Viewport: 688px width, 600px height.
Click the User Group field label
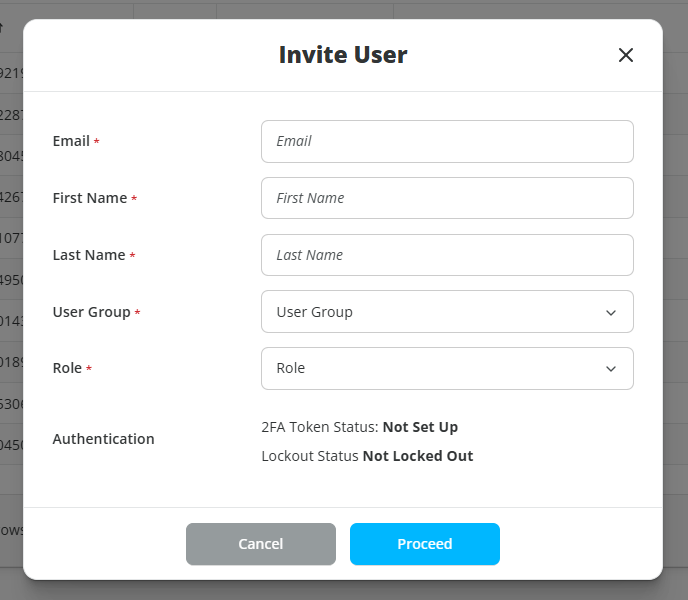click(92, 312)
